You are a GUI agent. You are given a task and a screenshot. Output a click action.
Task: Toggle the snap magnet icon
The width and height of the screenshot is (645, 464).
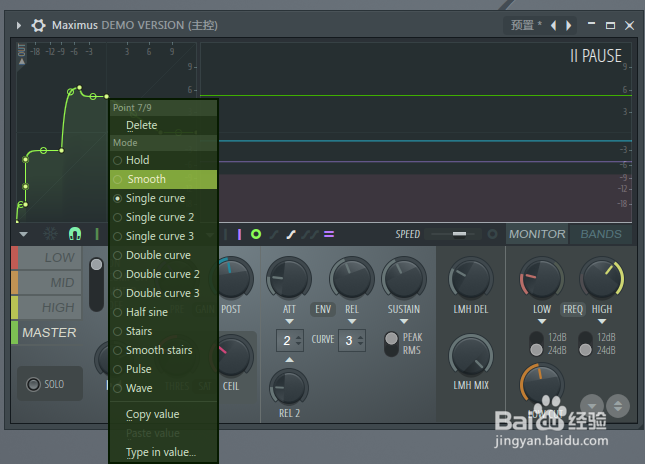(75, 234)
